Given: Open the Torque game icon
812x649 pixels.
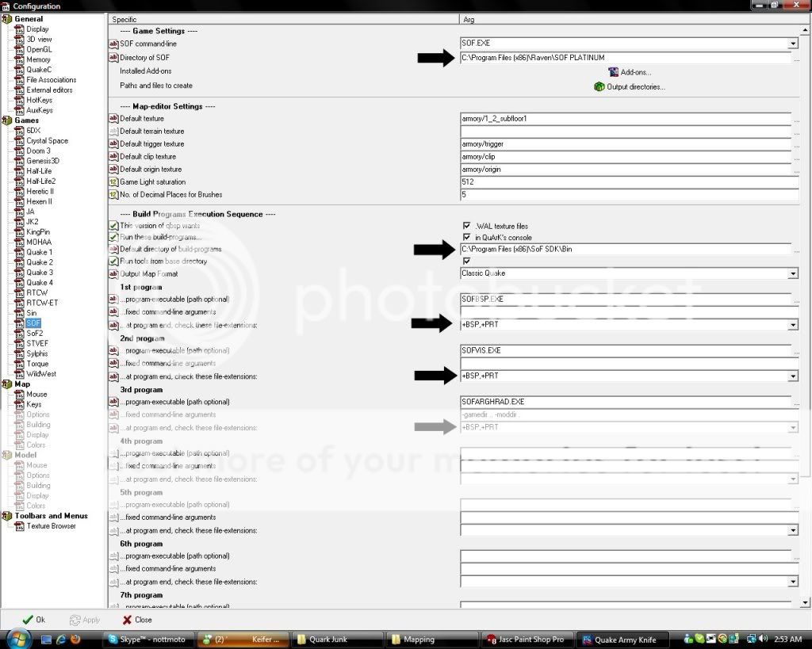Looking at the screenshot, I should (x=19, y=364).
